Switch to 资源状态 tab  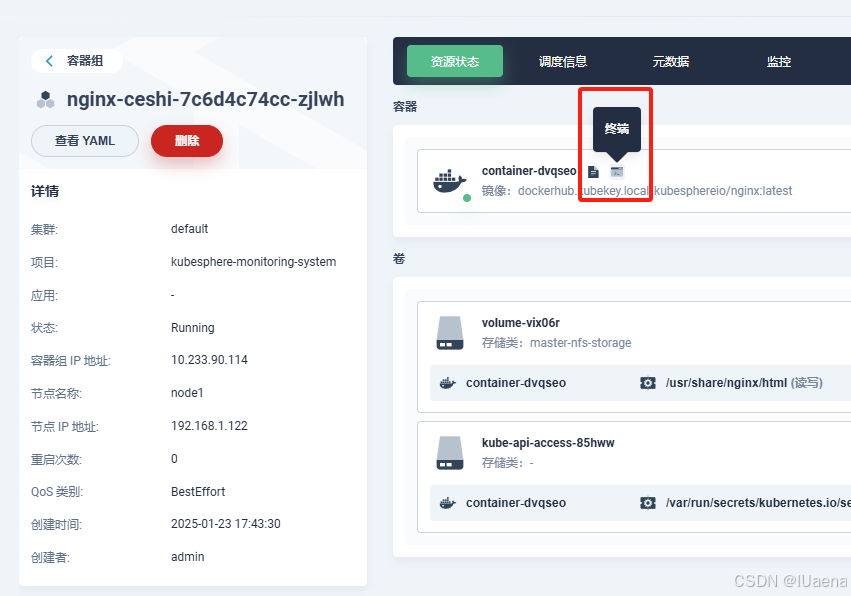[455, 61]
